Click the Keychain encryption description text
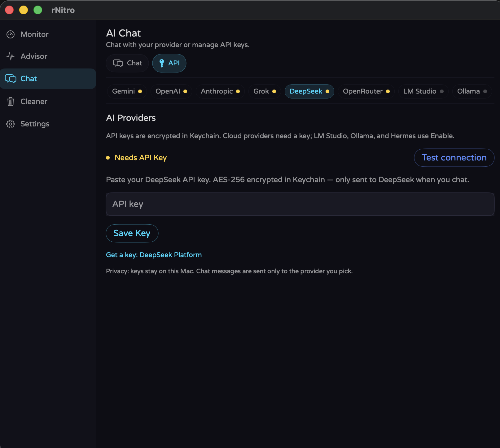This screenshot has width=500, height=448. point(280,136)
